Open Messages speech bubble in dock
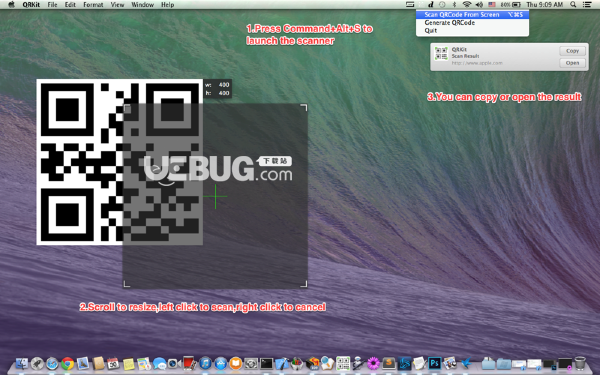The height and width of the screenshot is (375, 600). [x=159, y=364]
